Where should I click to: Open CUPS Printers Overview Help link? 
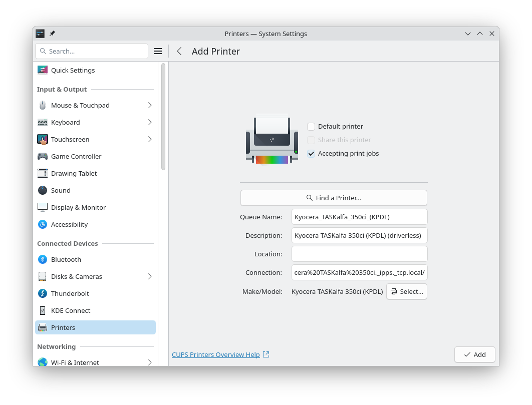pyautogui.click(x=216, y=354)
